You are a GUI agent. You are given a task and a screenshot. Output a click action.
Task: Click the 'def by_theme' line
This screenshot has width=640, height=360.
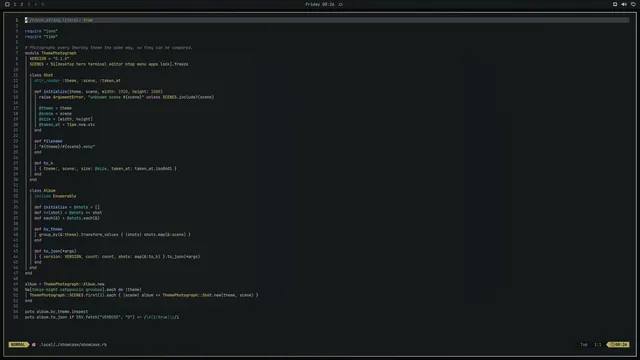coord(48,229)
